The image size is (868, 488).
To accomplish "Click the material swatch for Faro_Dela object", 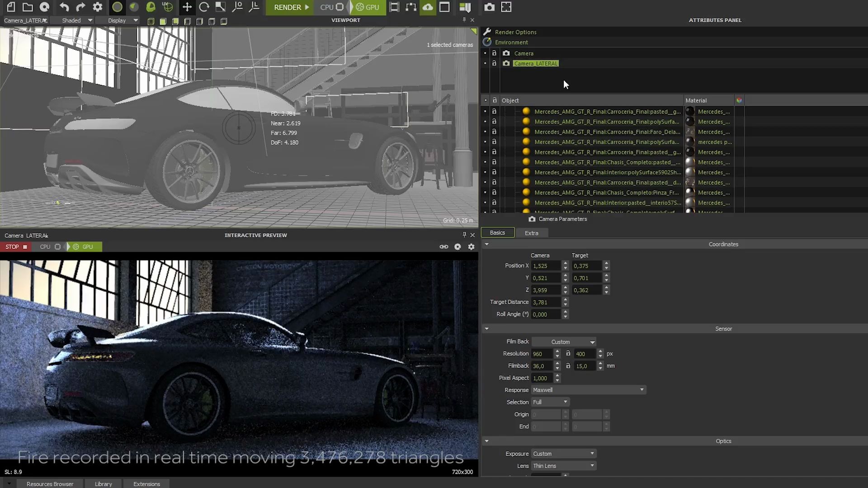I will (690, 131).
